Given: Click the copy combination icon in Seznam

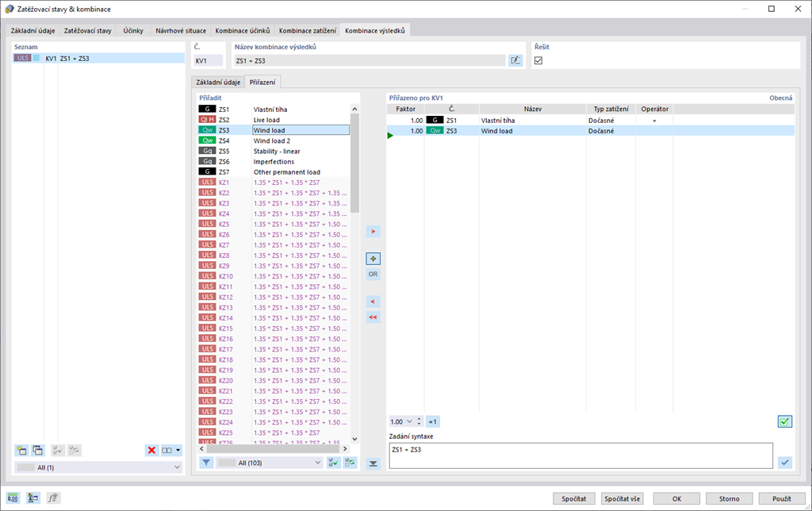Looking at the screenshot, I should tap(38, 451).
